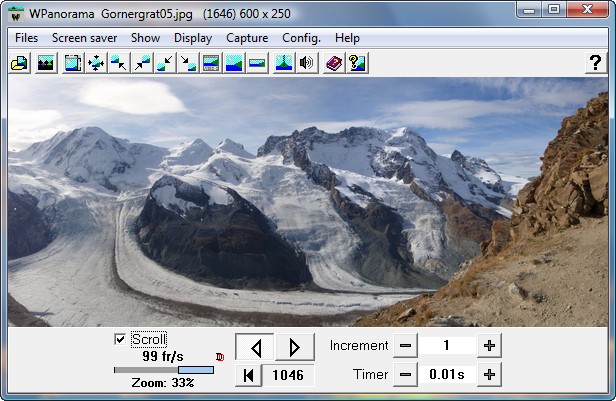
Task: Click the 1046 position field
Action: [x=288, y=375]
